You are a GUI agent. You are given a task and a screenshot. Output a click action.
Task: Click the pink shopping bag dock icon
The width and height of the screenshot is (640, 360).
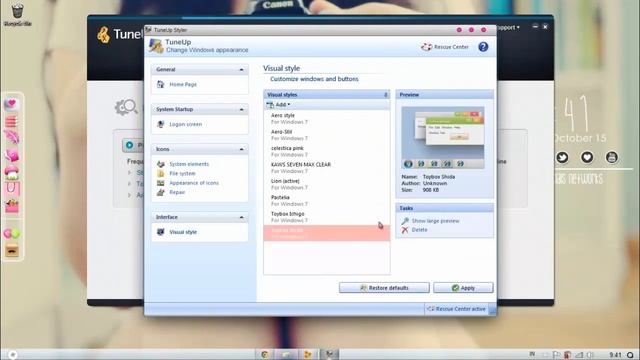click(11, 189)
